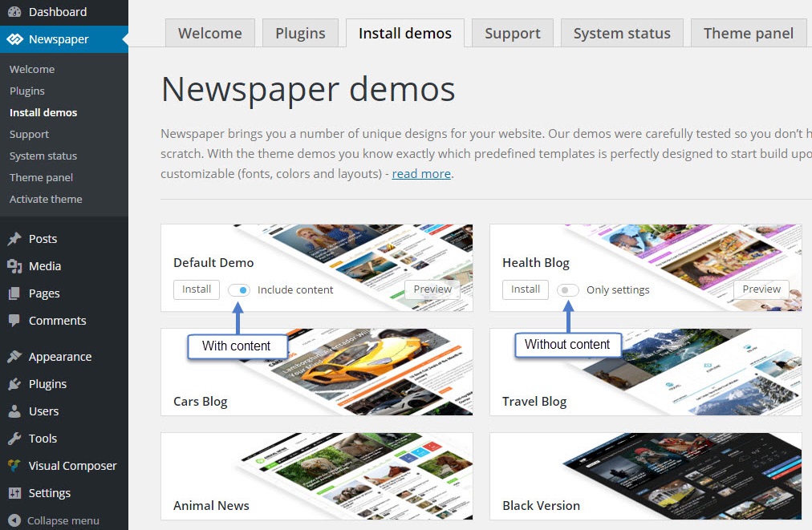This screenshot has height=530, width=812.
Task: Click the Collapse menu arrow icon
Action: click(x=14, y=520)
